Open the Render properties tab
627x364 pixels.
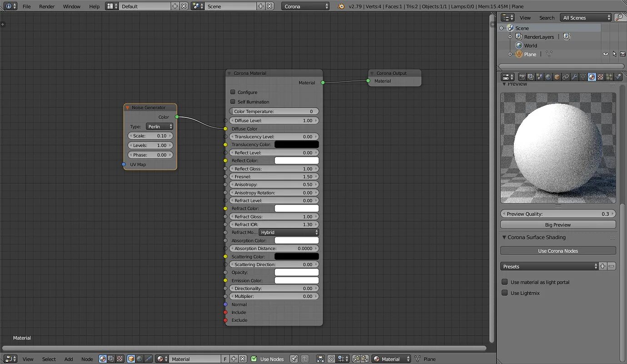click(522, 77)
